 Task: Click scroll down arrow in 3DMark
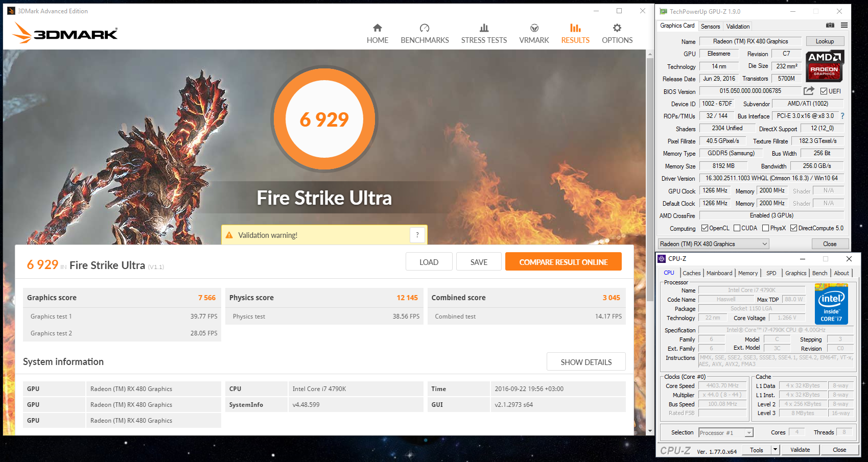click(650, 431)
